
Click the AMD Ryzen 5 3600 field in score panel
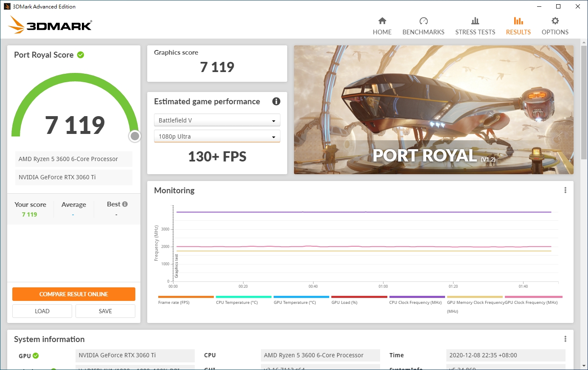click(x=74, y=159)
